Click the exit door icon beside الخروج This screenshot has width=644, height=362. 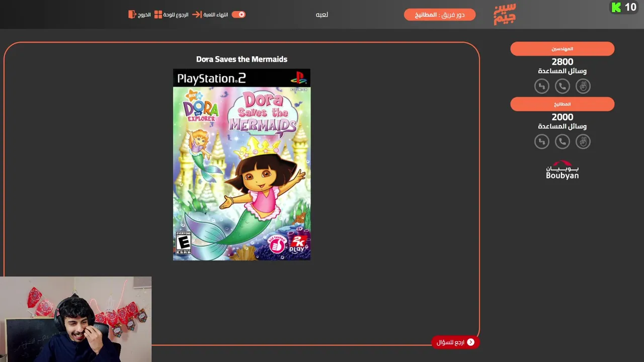pyautogui.click(x=132, y=15)
